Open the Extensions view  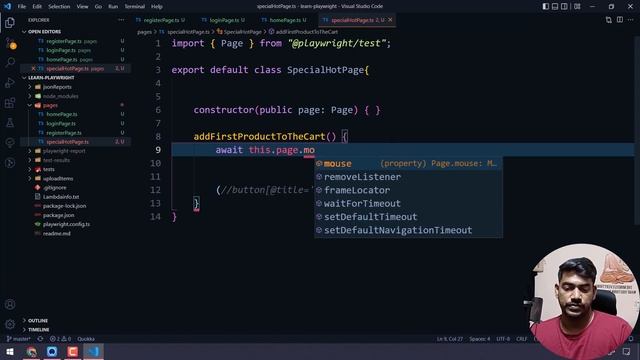pyautogui.click(x=10, y=102)
